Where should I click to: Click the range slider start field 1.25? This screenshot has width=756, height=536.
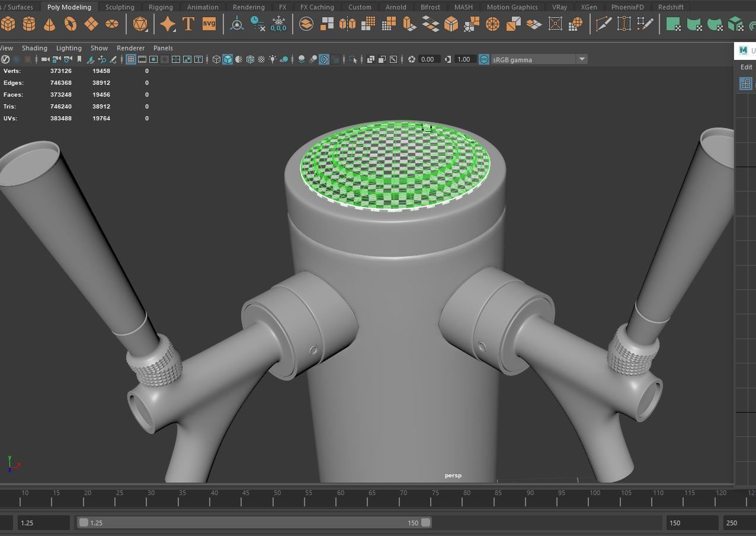[43, 522]
